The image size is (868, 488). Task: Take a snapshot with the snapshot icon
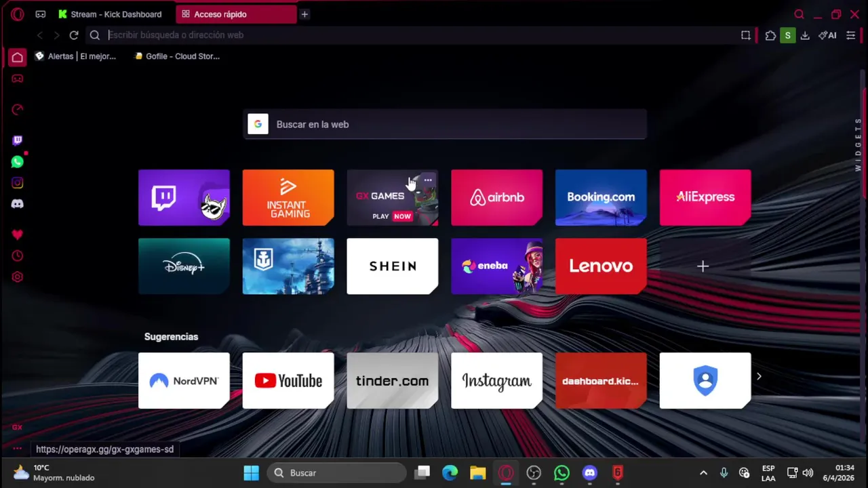pyautogui.click(x=746, y=35)
